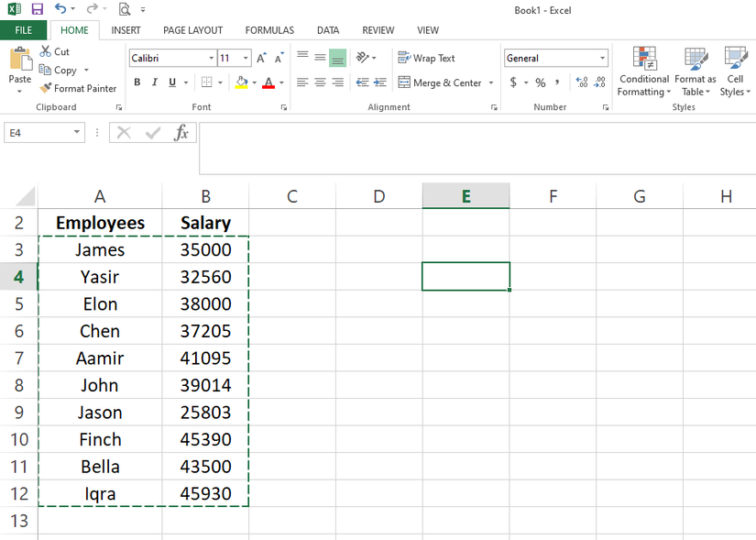Cut the selection with the scissors icon
This screenshot has height=540, width=756.
point(46,52)
